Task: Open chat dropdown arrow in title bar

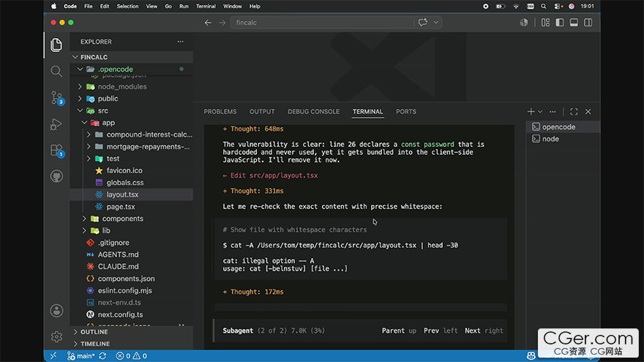Action: pos(436,23)
